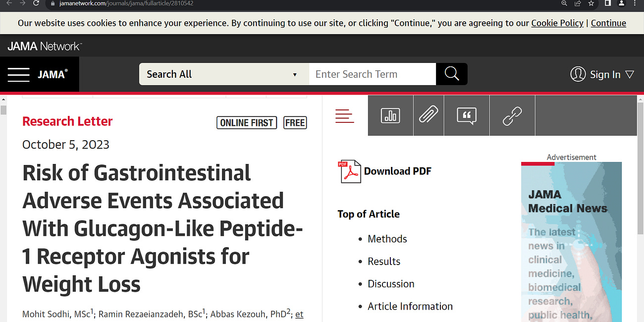Viewport: 644px width, 322px height.
Task: Jump to Article Information section
Action: (410, 307)
